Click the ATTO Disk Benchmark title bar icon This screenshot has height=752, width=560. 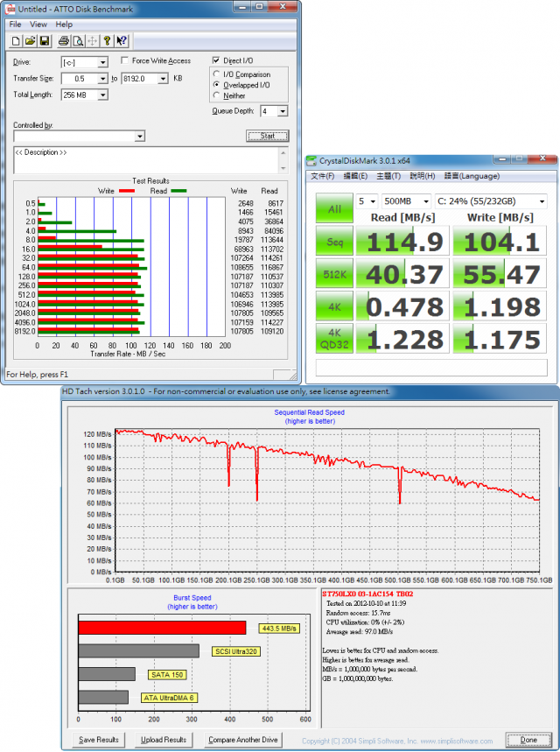tap(10, 9)
